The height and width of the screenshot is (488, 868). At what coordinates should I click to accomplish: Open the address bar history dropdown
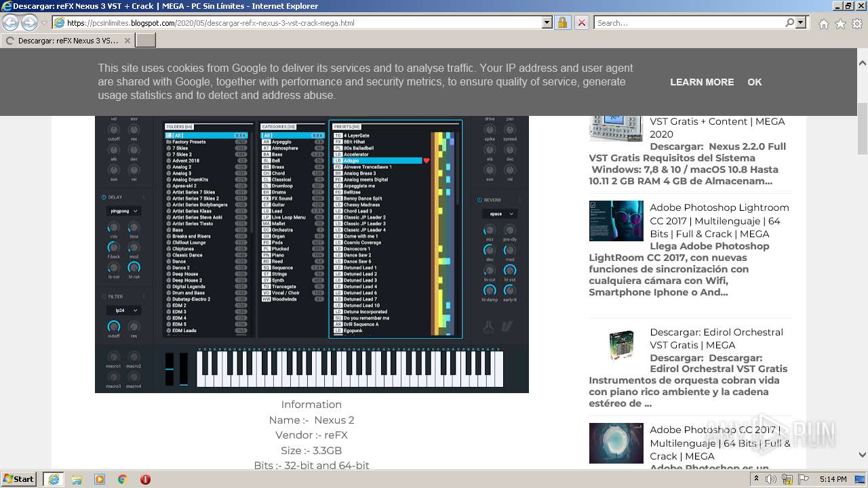click(547, 22)
